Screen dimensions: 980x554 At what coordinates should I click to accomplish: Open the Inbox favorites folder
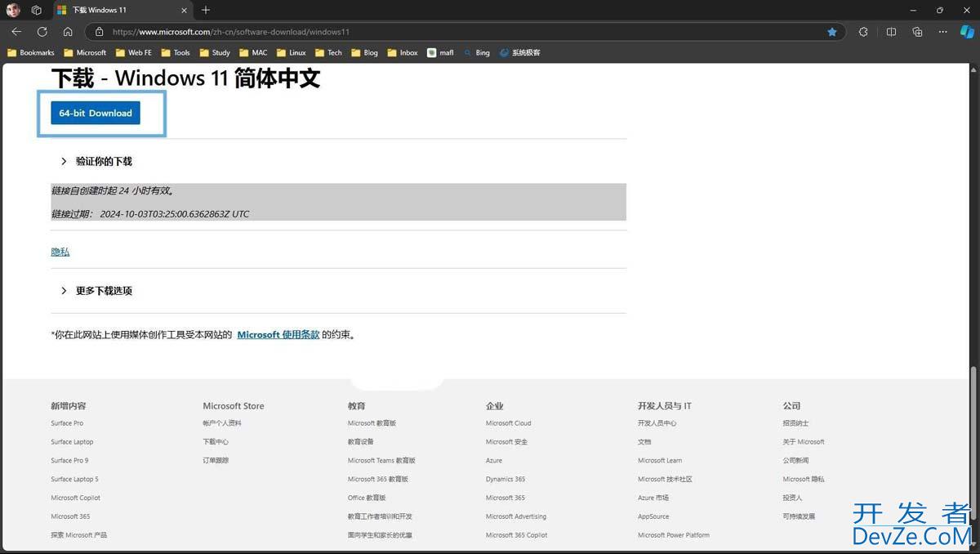point(403,52)
